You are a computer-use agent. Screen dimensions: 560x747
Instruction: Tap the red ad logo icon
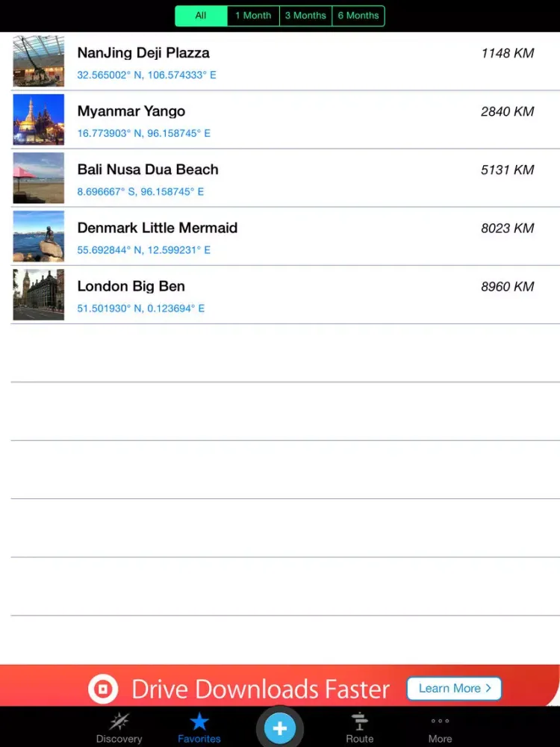point(103,688)
